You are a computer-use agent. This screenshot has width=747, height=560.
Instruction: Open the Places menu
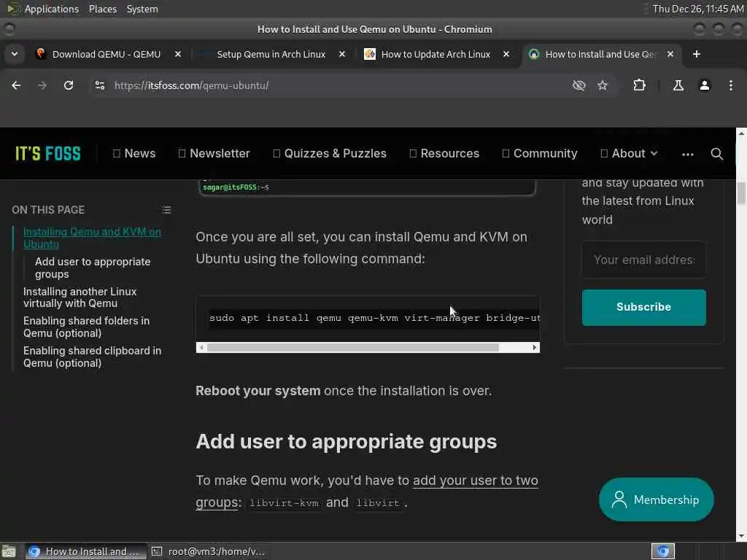point(102,9)
